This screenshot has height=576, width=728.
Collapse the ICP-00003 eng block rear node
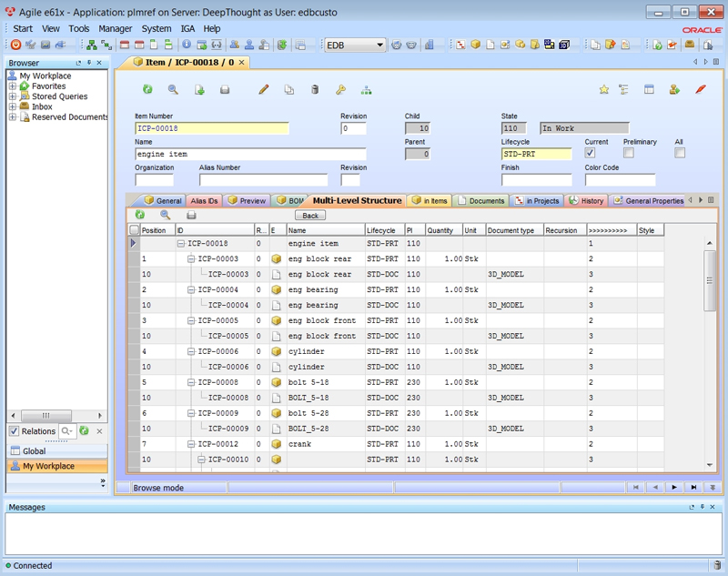(x=191, y=258)
